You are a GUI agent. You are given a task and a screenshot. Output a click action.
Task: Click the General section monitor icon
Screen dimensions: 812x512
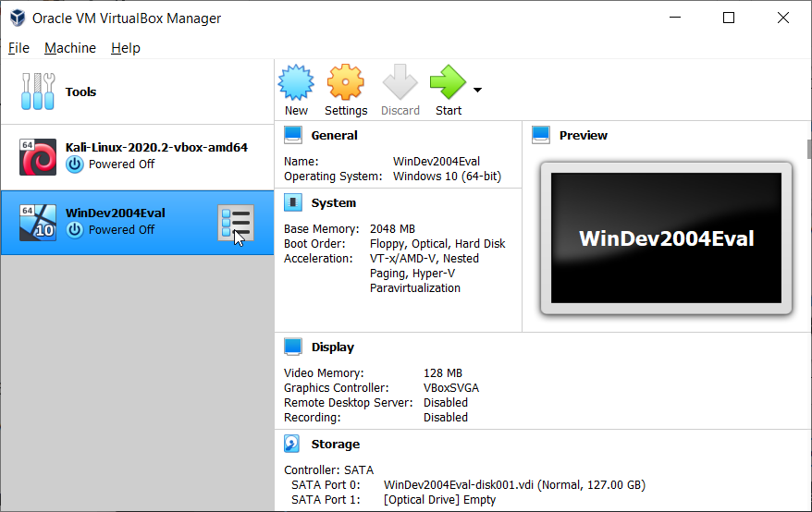[x=293, y=135]
